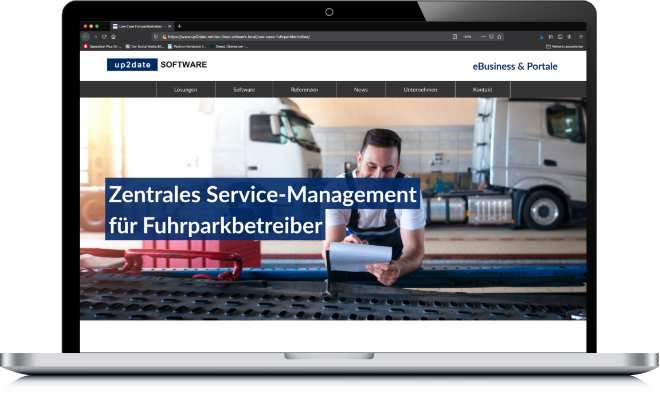Close the Use-Case Fuhrparkbetreiber tab

pos(170,26)
